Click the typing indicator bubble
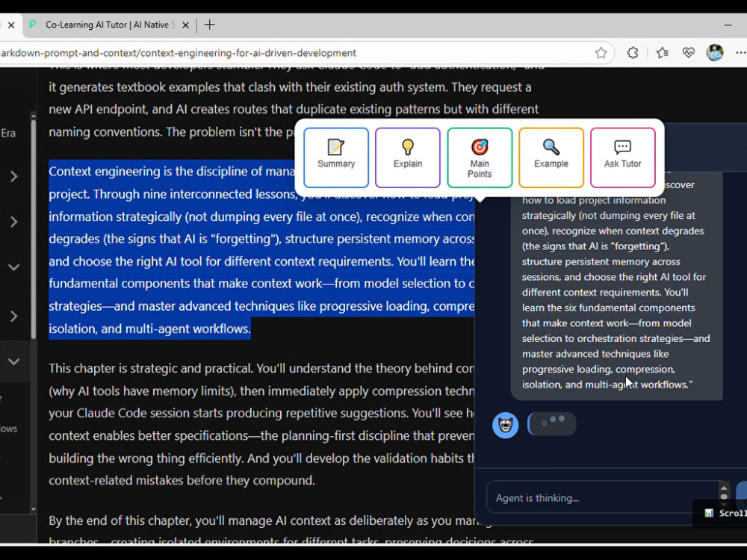 [552, 424]
